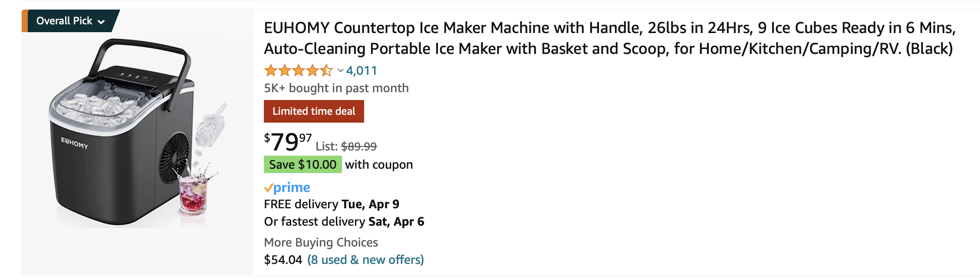The height and width of the screenshot is (280, 980).
Task: Click the Limited time deal badge
Action: point(314,111)
